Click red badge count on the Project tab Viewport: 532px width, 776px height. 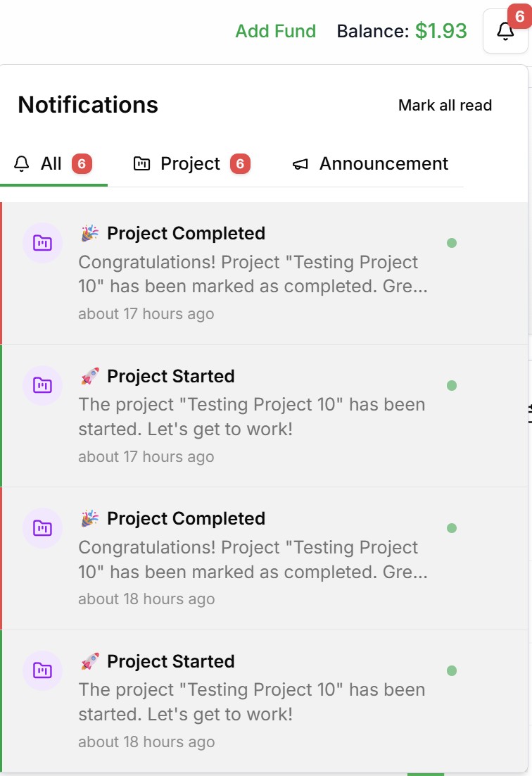(240, 164)
